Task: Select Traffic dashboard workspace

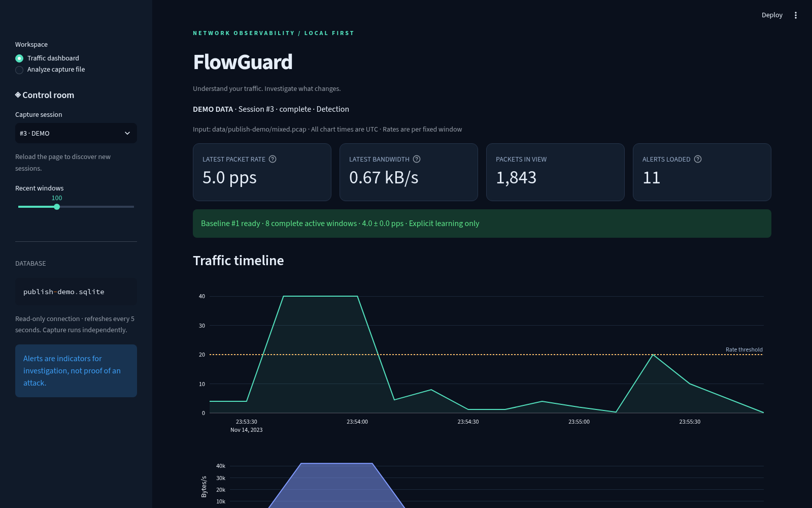Action: [47, 58]
